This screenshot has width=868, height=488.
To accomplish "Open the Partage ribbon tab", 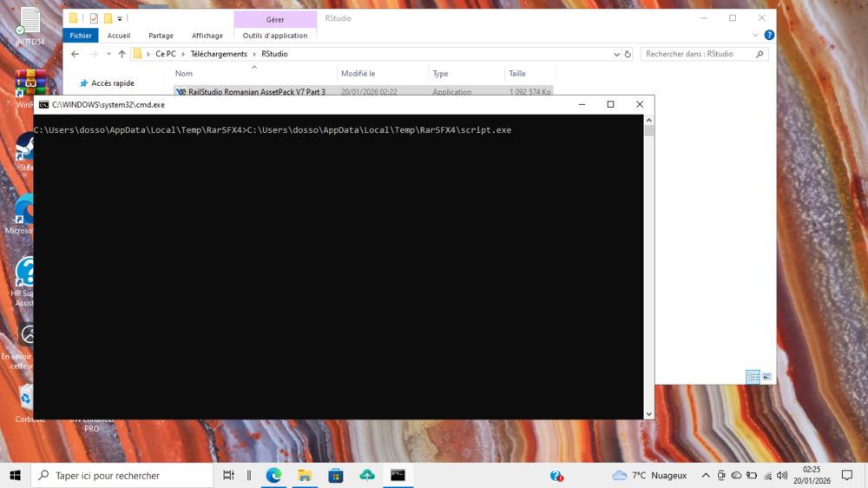I will pyautogui.click(x=161, y=36).
